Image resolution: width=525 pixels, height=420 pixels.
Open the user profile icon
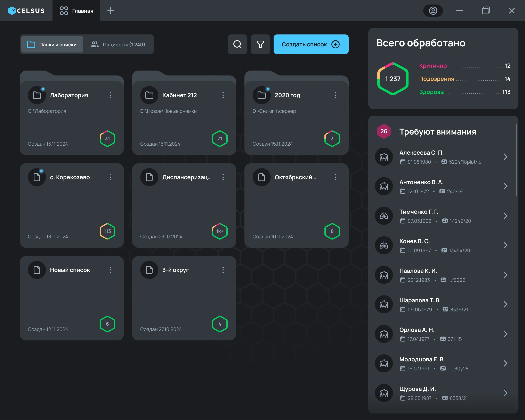pos(433,11)
